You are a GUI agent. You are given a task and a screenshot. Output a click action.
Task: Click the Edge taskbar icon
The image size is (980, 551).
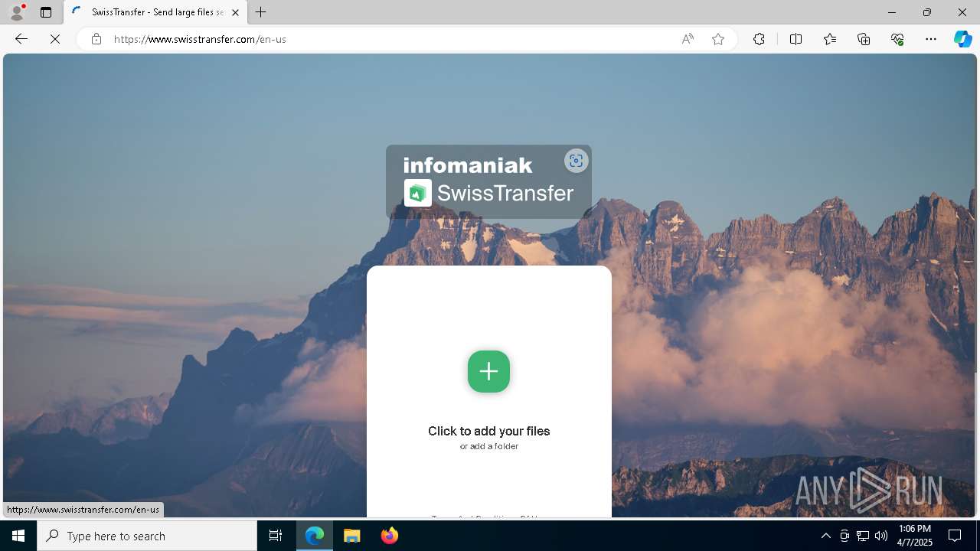[x=315, y=536]
